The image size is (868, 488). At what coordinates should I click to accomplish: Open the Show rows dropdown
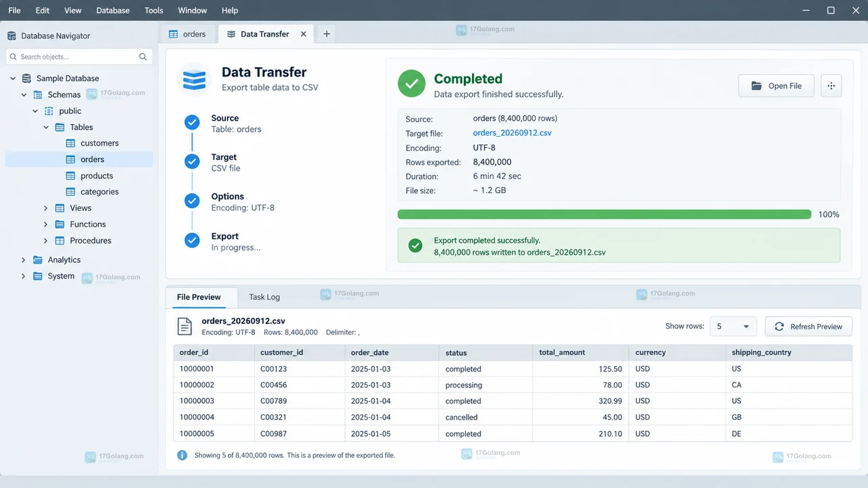coord(733,327)
